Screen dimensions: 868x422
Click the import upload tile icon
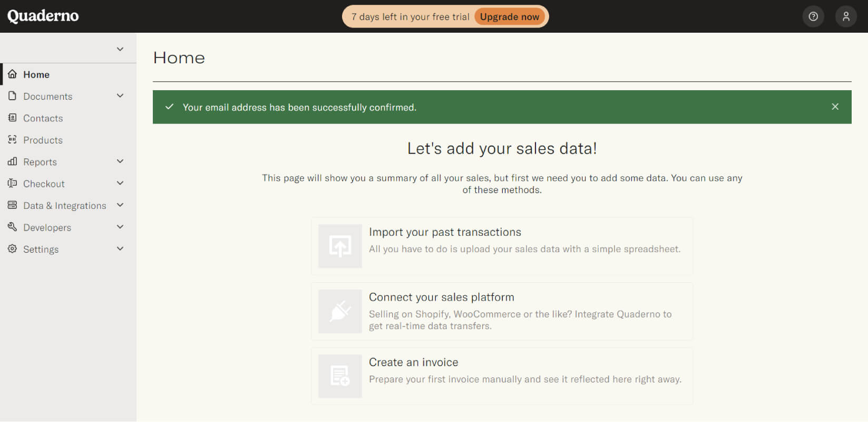[x=340, y=246]
